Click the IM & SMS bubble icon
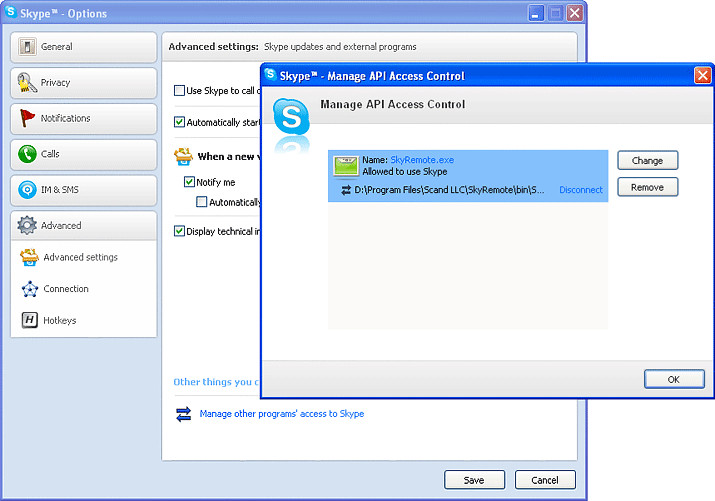The width and height of the screenshot is (715, 501). pyautogui.click(x=27, y=189)
